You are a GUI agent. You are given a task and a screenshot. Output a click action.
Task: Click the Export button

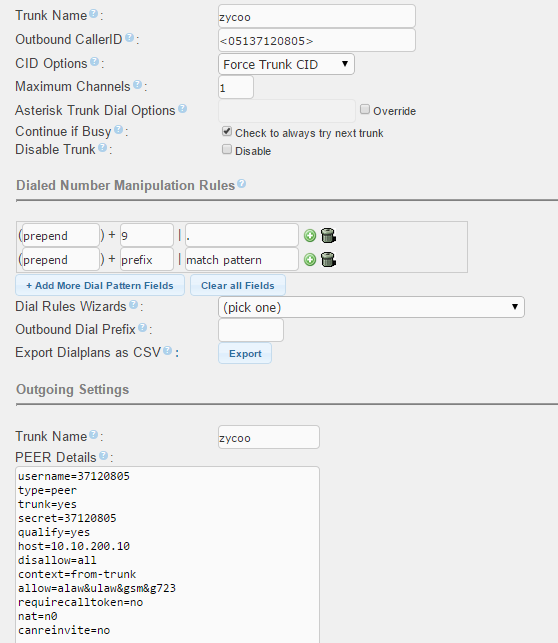(245, 353)
